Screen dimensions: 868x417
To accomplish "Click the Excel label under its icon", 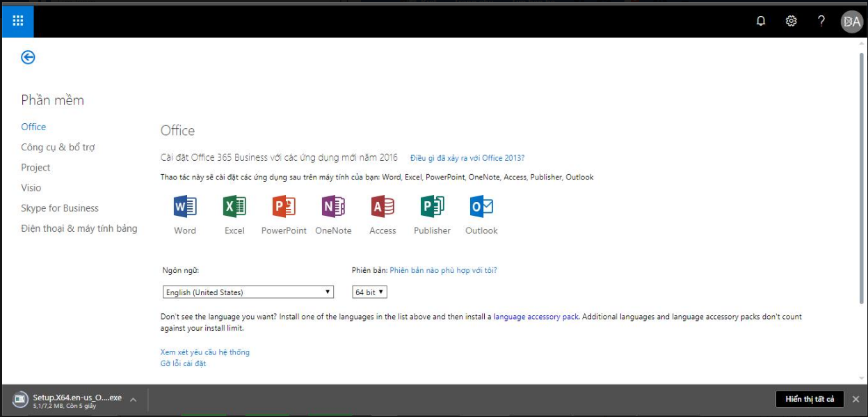I will [x=234, y=230].
